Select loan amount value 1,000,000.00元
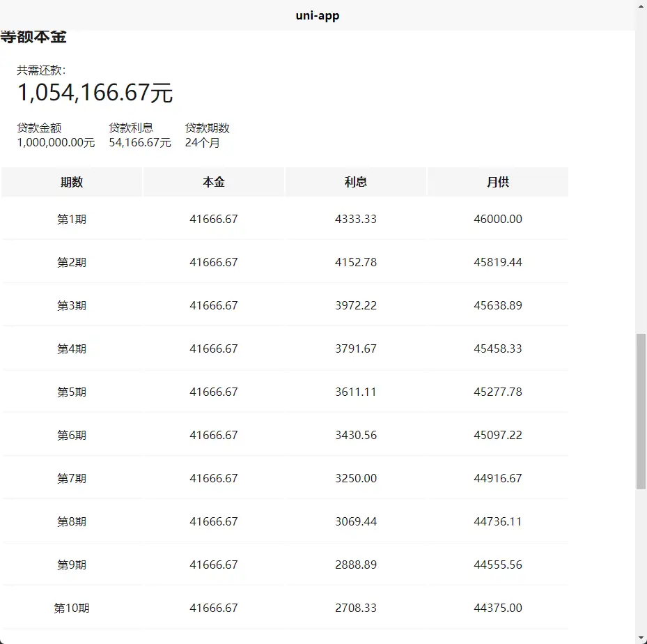The width and height of the screenshot is (647, 644). 56,143
